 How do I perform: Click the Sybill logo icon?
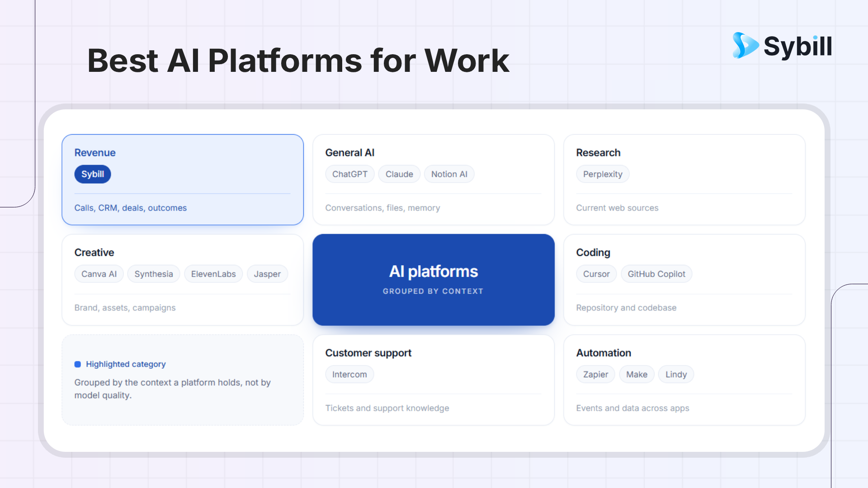(745, 45)
